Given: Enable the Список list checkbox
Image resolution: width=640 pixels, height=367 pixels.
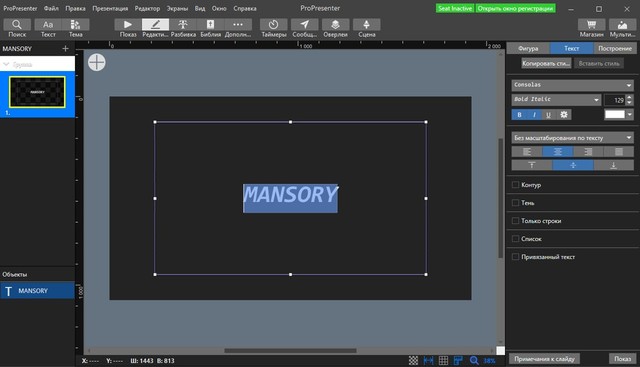Looking at the screenshot, I should 516,239.
